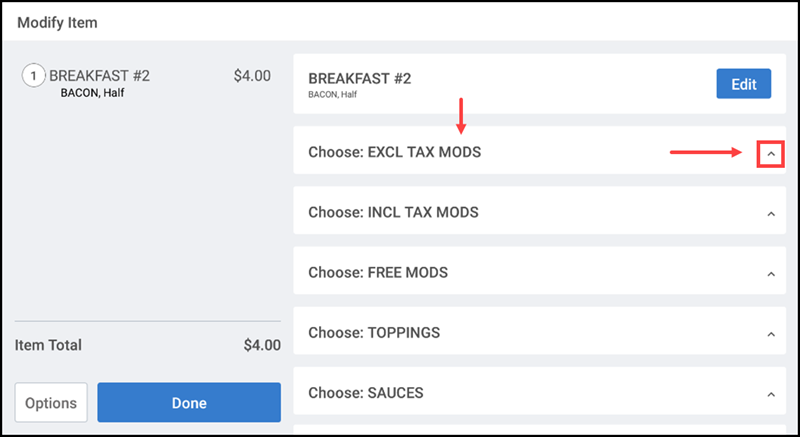Toggle the INCL TAX MODS chevron arrow

pyautogui.click(x=770, y=214)
